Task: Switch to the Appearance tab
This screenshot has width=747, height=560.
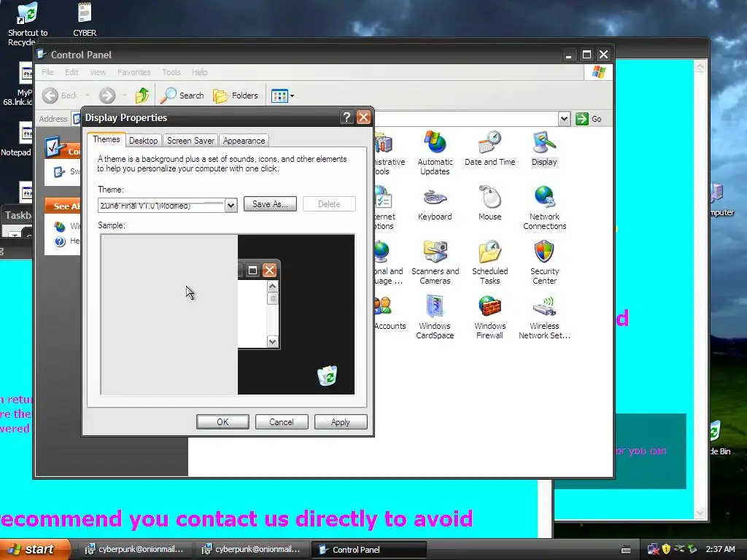Action: (244, 141)
